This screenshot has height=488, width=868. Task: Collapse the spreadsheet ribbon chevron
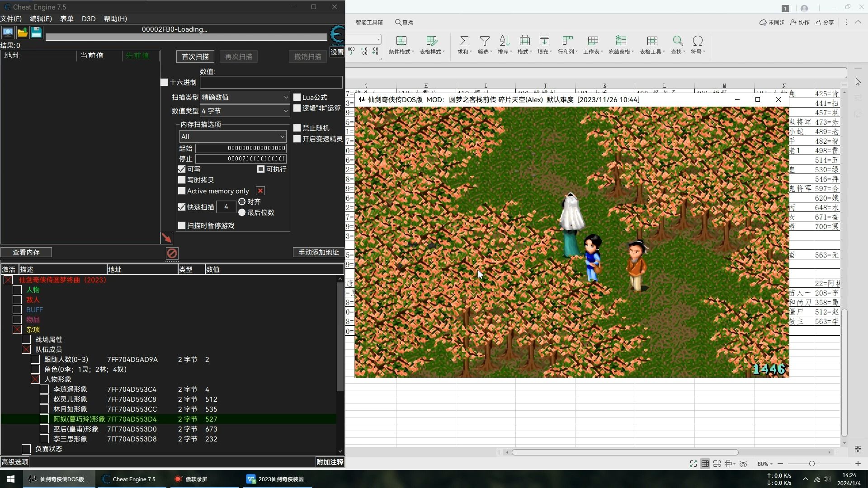(x=858, y=22)
